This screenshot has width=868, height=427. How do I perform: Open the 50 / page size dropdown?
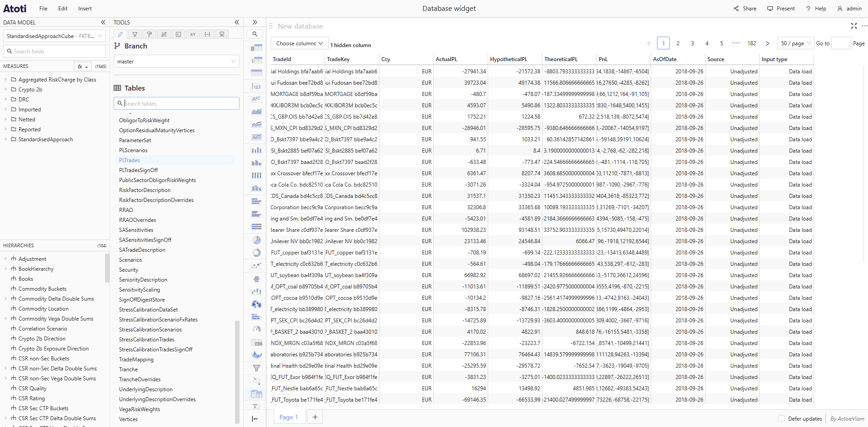[796, 43]
